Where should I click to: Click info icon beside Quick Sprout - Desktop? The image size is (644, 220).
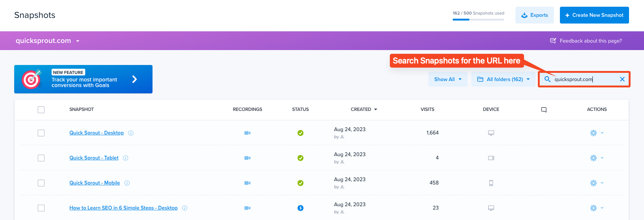[x=131, y=133]
